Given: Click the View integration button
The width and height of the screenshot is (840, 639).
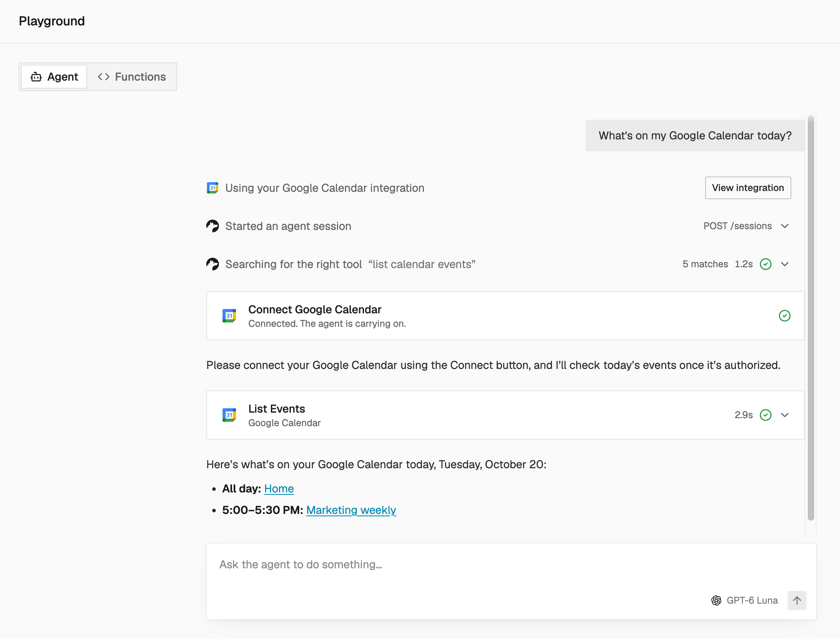Looking at the screenshot, I should 748,188.
